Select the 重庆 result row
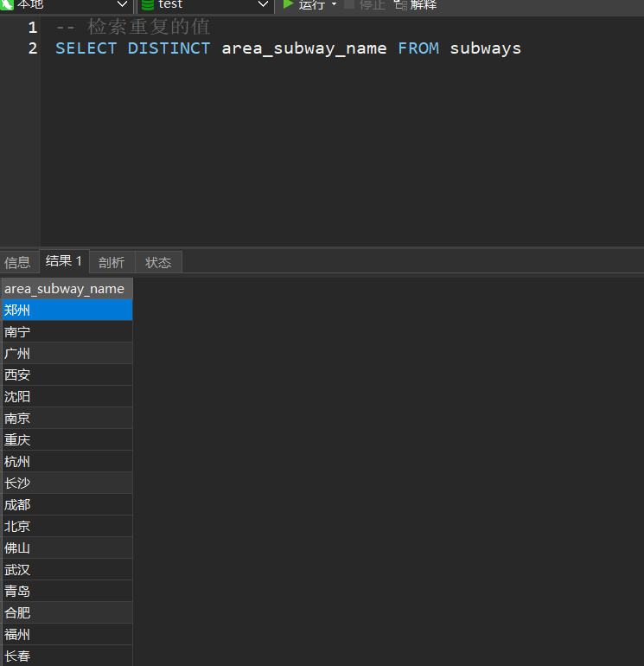 (x=67, y=440)
